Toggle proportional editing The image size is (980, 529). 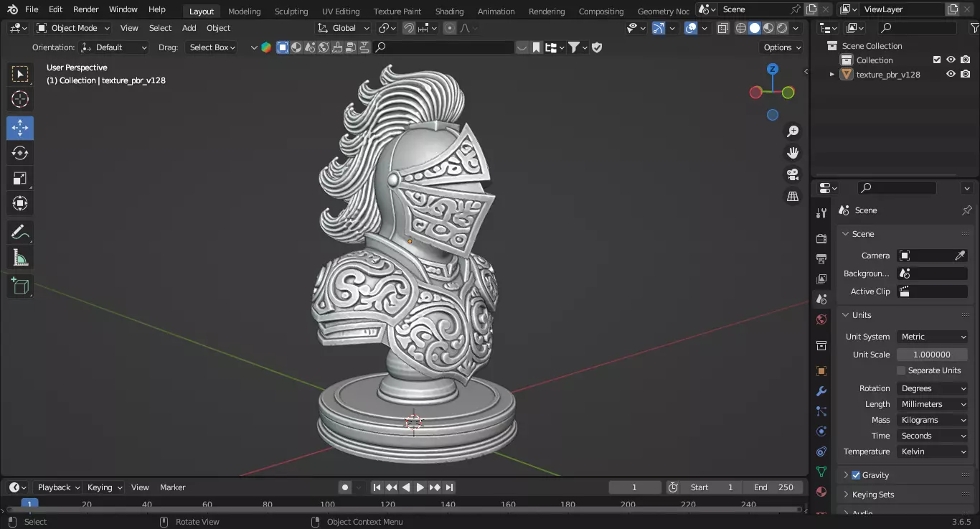point(450,28)
